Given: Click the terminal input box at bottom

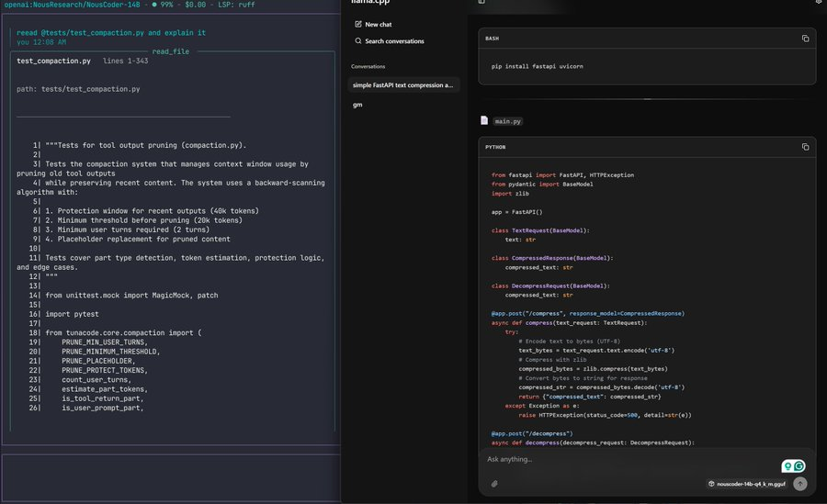Looking at the screenshot, I should pyautogui.click(x=171, y=477).
